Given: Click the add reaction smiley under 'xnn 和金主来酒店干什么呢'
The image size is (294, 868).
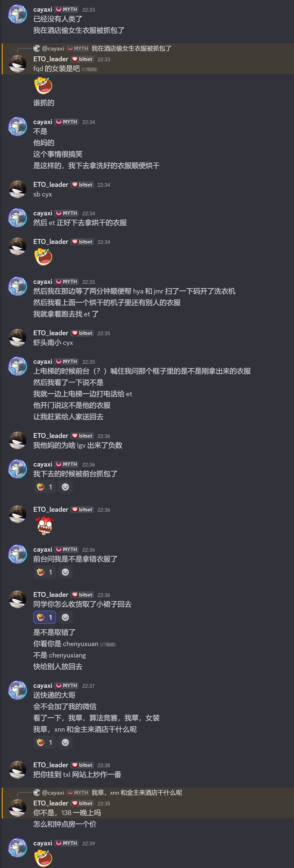Looking at the screenshot, I should pos(65,742).
